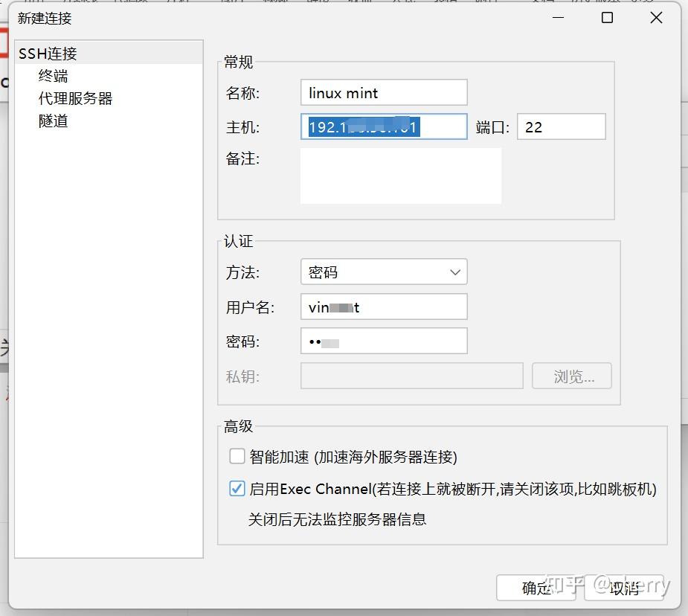This screenshot has width=688, height=616.
Task: Click the 用户名 username field
Action: (x=383, y=307)
